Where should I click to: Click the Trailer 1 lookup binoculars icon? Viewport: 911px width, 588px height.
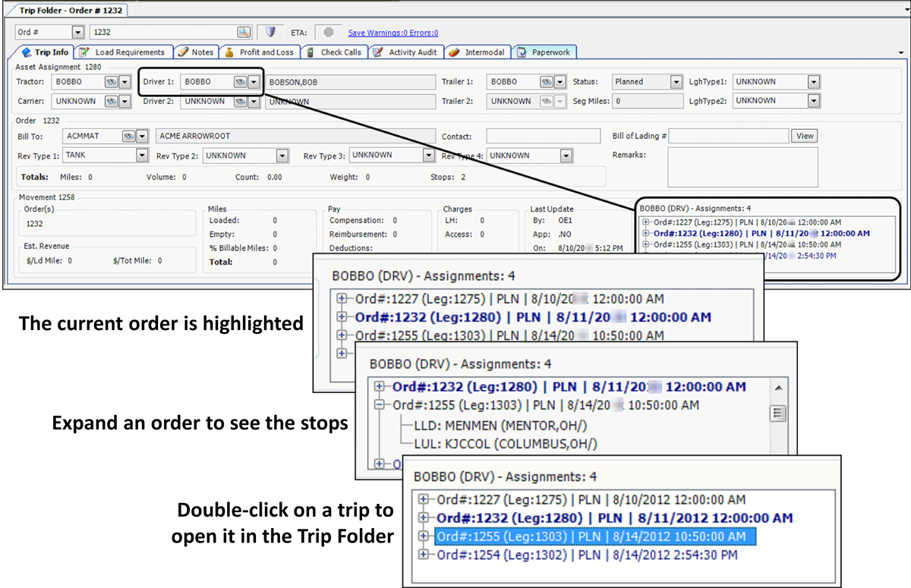click(546, 82)
